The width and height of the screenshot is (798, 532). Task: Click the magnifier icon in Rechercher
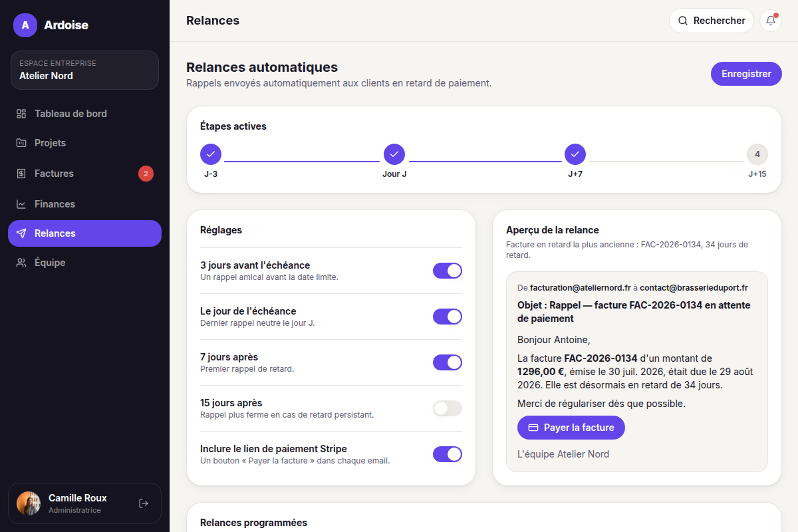click(x=682, y=21)
